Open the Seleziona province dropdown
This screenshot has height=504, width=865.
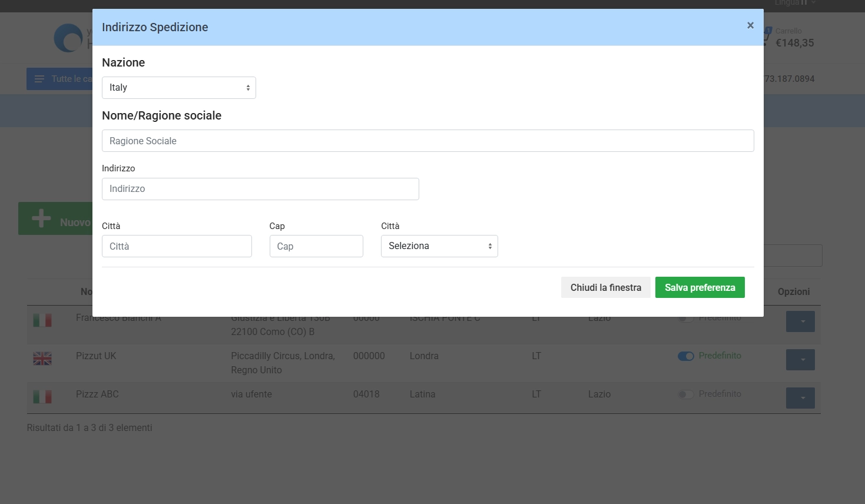[x=439, y=246]
